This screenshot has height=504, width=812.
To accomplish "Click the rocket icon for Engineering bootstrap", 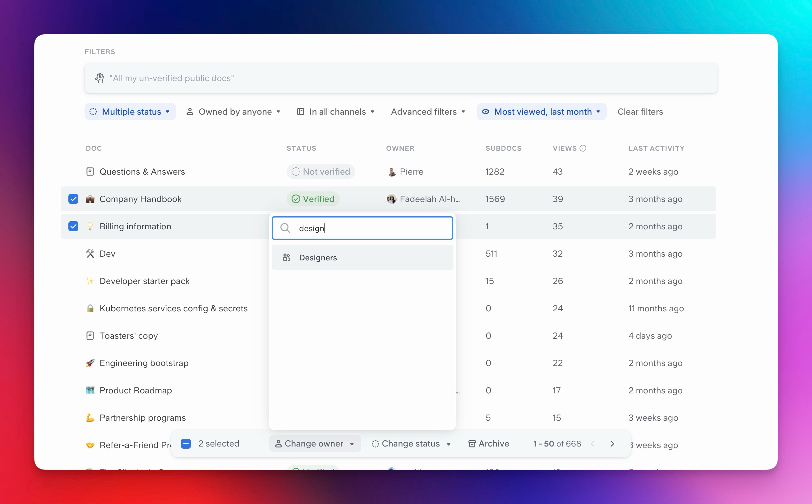I will 90,363.
